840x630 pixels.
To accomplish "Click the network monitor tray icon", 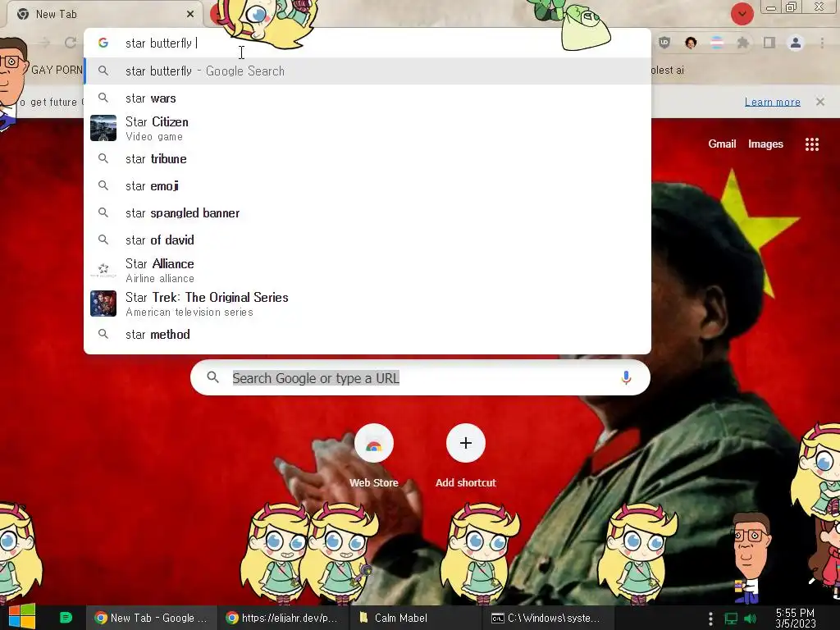I will (731, 619).
